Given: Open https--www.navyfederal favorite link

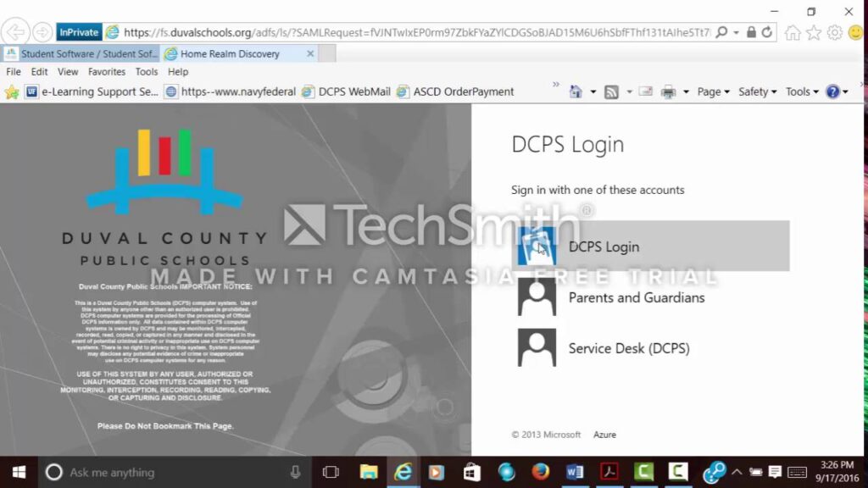Looking at the screenshot, I should coord(231,91).
